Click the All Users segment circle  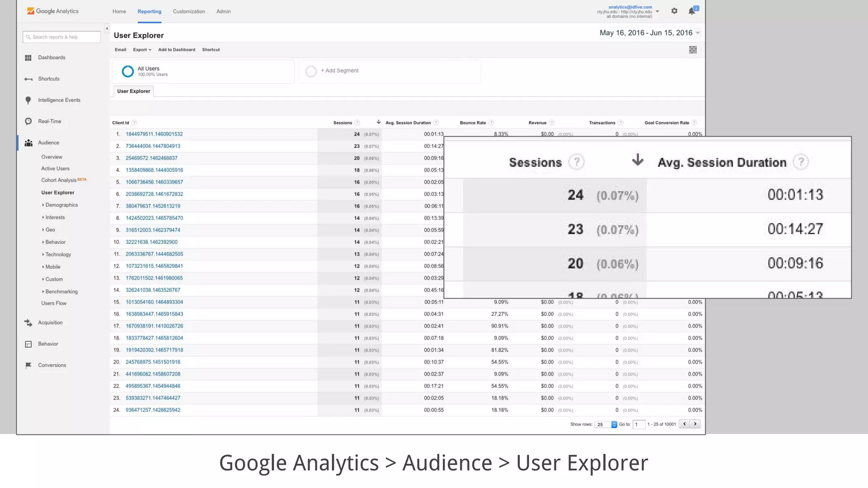[128, 71]
